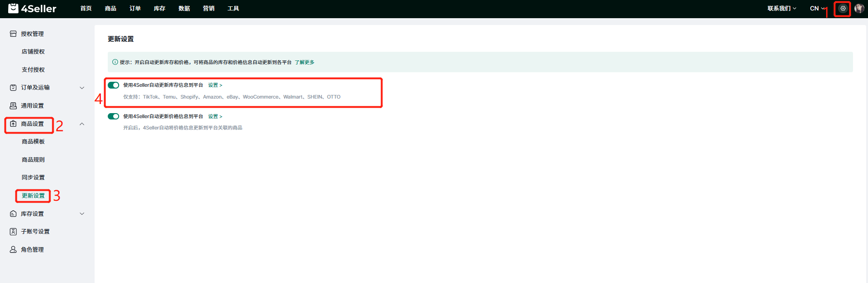Expand the 订单及运输 sidebar section
Screen dimensions: 868x283
click(82, 88)
